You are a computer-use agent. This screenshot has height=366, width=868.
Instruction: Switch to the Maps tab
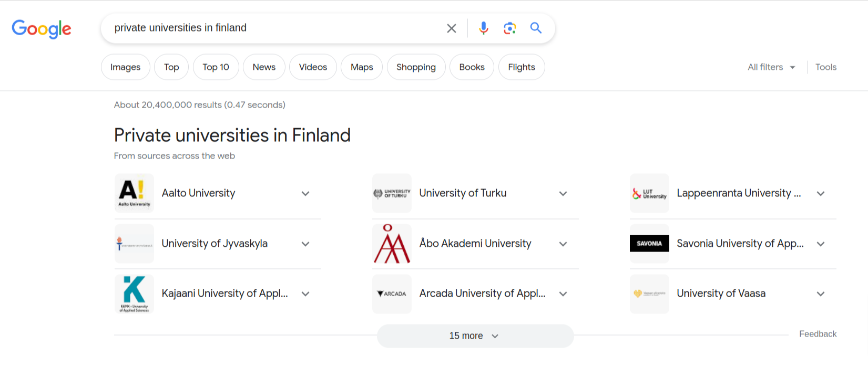(x=362, y=67)
